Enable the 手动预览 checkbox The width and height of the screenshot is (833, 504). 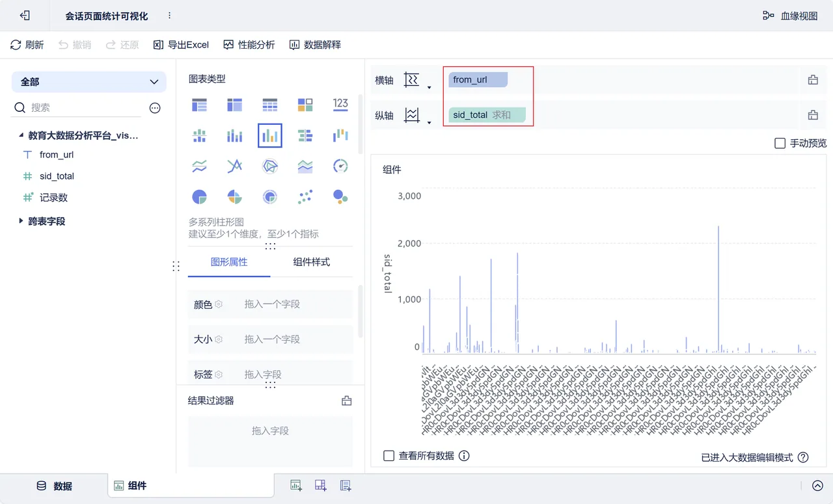(780, 143)
